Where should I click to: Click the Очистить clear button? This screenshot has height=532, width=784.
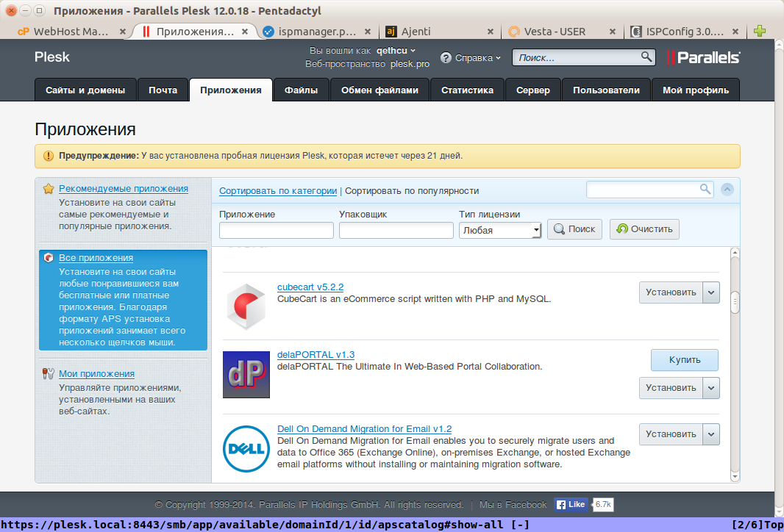pos(644,229)
